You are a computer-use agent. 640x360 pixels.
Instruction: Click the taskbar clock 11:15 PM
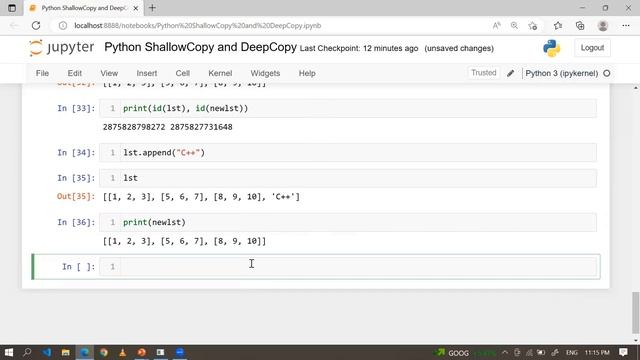tap(597, 352)
